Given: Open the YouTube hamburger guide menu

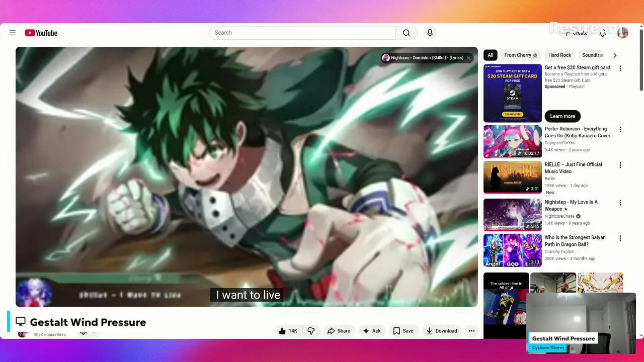Looking at the screenshot, I should tap(13, 33).
